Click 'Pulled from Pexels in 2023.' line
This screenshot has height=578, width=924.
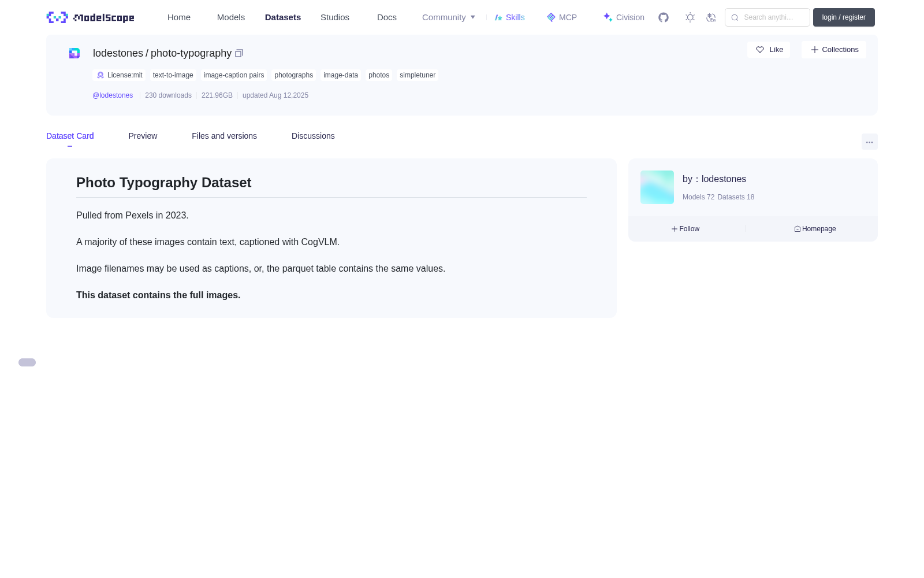tap(132, 216)
